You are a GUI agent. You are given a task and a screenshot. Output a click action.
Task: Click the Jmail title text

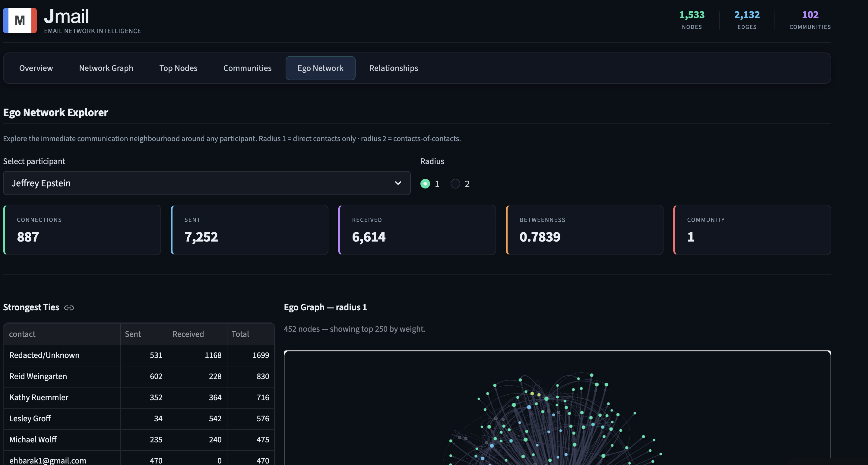[66, 16]
